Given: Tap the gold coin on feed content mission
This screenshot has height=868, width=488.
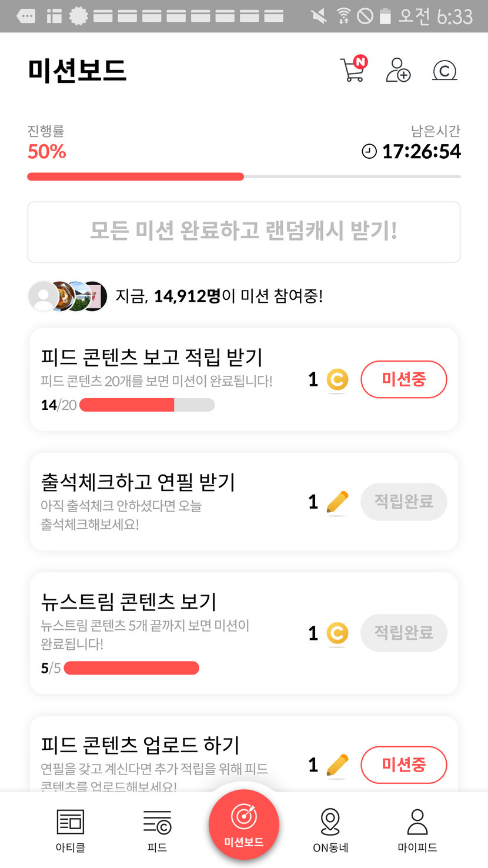Looking at the screenshot, I should pos(337,380).
